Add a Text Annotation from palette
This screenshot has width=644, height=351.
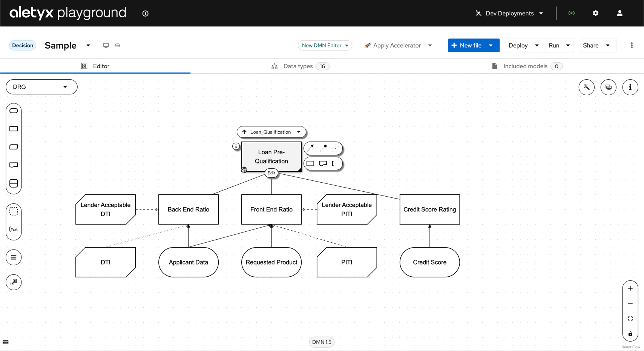click(x=14, y=229)
